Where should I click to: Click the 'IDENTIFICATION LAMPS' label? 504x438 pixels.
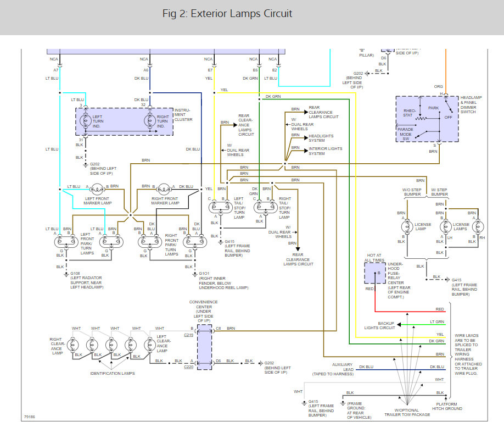(x=113, y=373)
